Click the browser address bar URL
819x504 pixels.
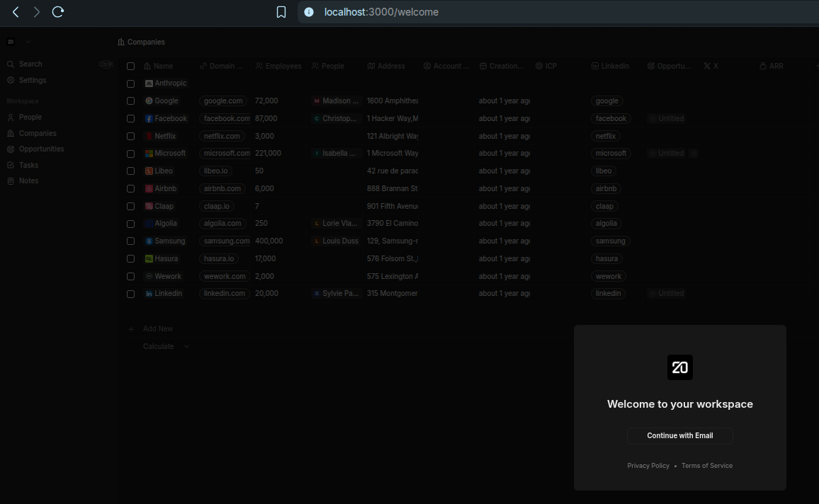(381, 12)
